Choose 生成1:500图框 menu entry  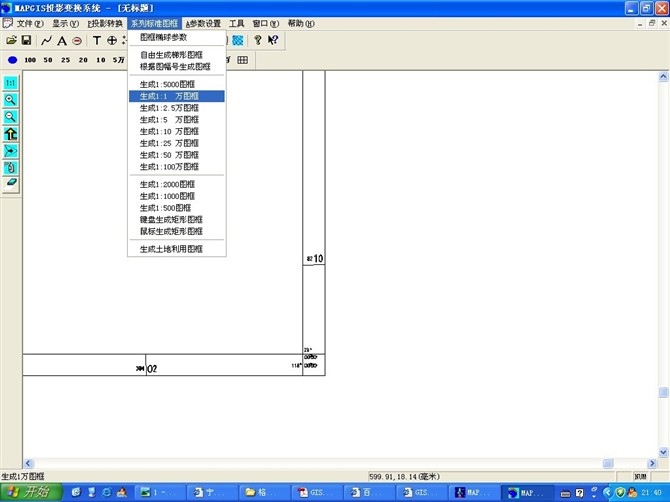(177, 208)
